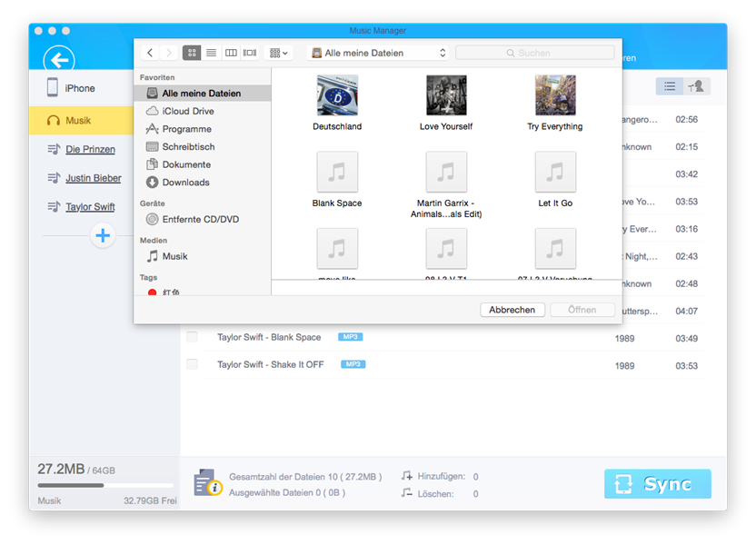This screenshot has height=545, width=756.
Task: Click the 02:15 duration value
Action: pos(687,146)
